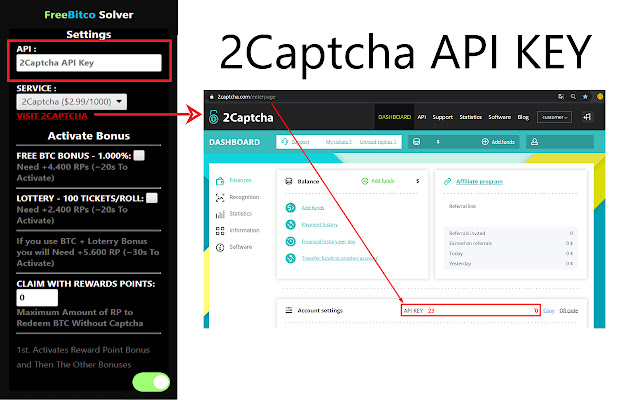Open the Payment history link

pos(320,224)
